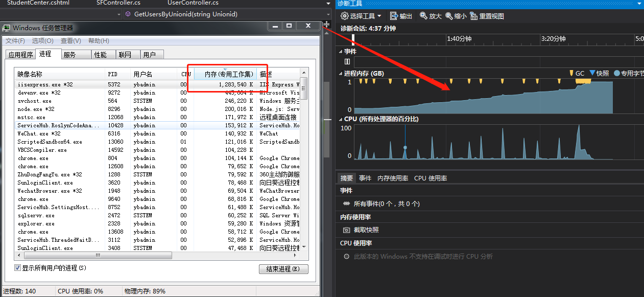Toggle show processes from all users checkbox
644x297 pixels.
17,268
